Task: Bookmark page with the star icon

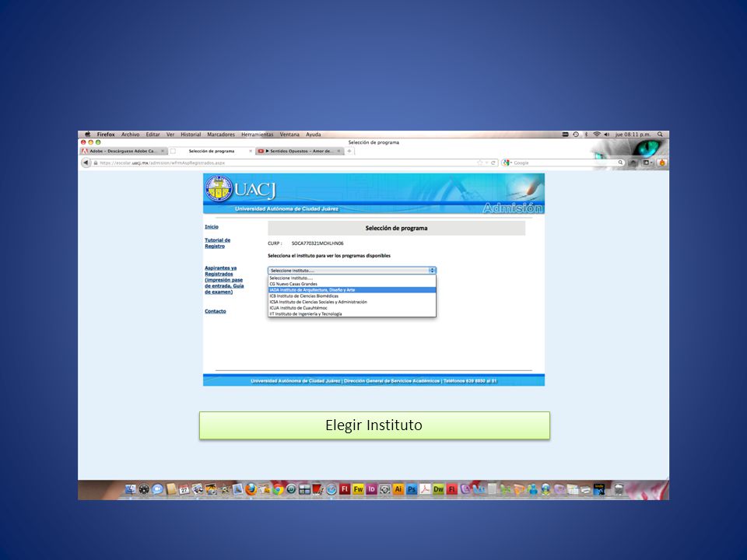Action: 480,163
